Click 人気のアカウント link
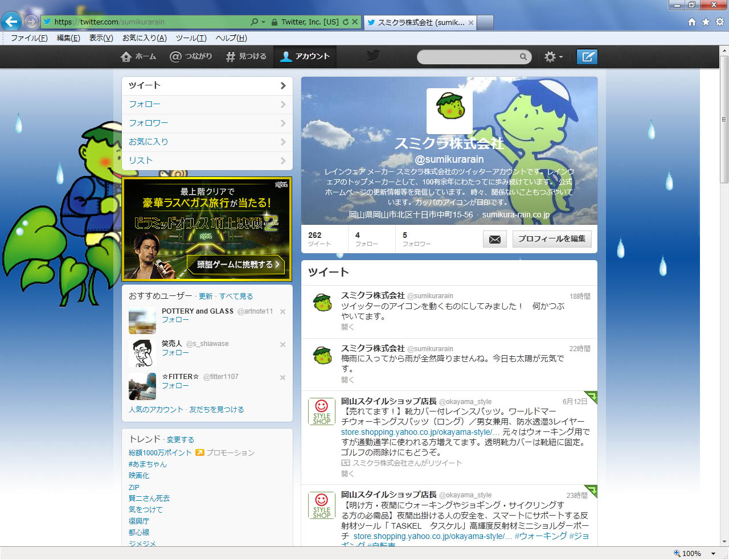 tap(156, 410)
